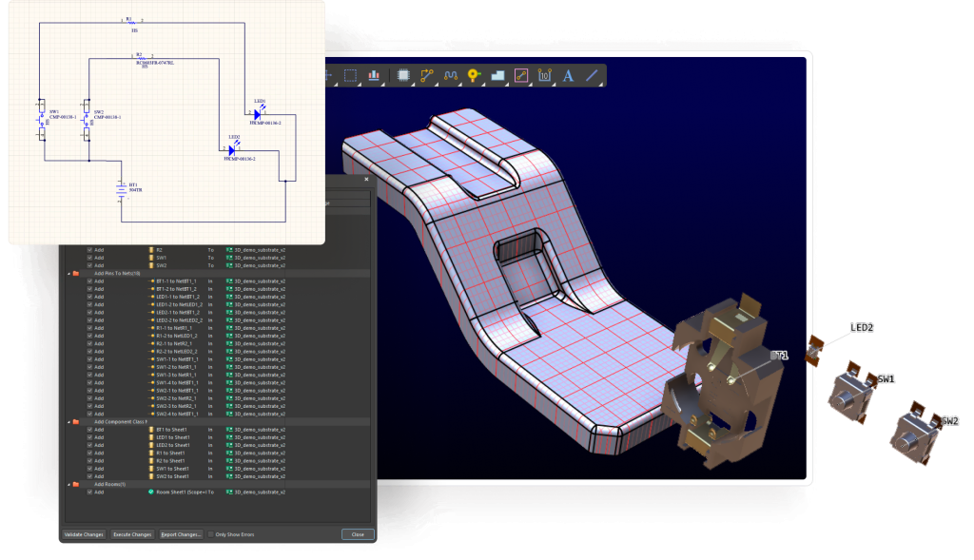The height and width of the screenshot is (560, 974).
Task: Collapse the Add Pins To Nets group
Action: (68, 274)
